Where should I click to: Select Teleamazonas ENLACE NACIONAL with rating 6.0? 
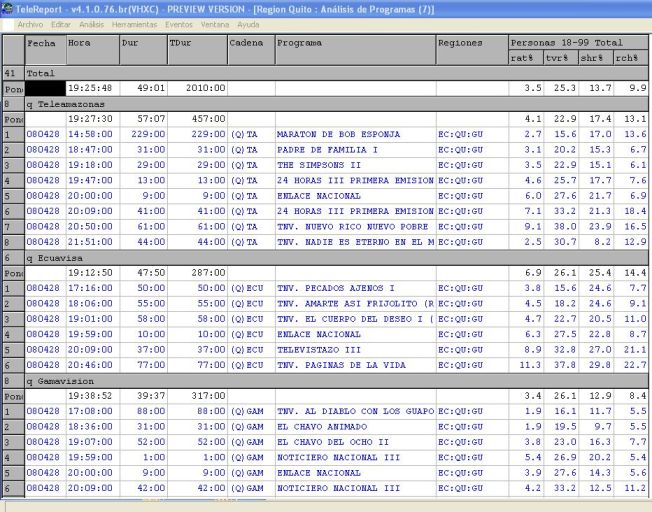click(319, 196)
